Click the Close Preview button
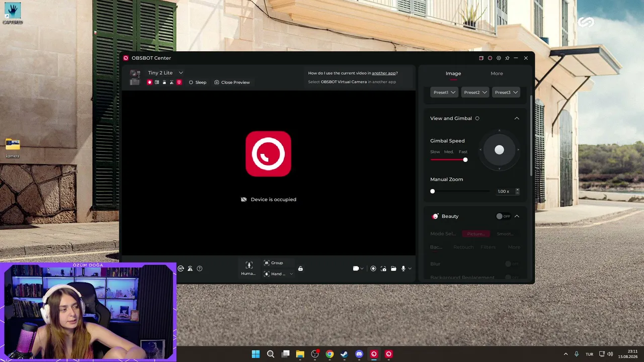Image resolution: width=644 pixels, height=362 pixels. 232,82
